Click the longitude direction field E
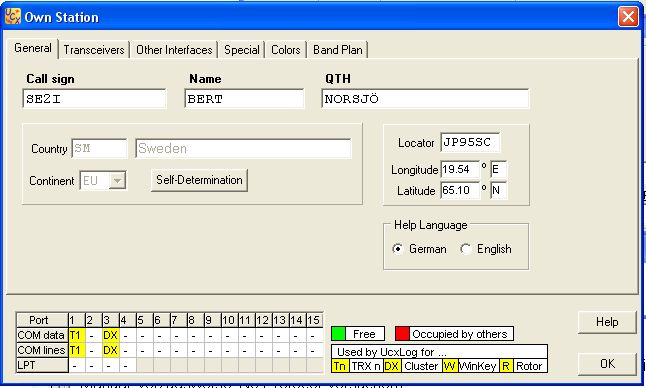The image size is (646, 388). point(499,169)
